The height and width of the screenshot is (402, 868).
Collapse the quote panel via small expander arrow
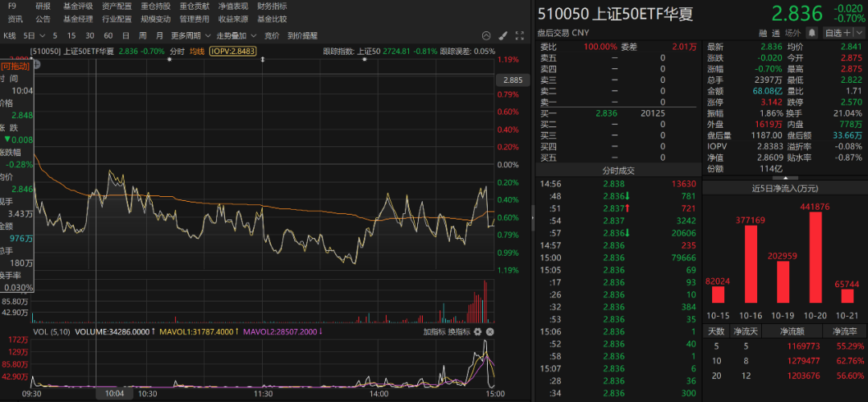[x=784, y=178]
